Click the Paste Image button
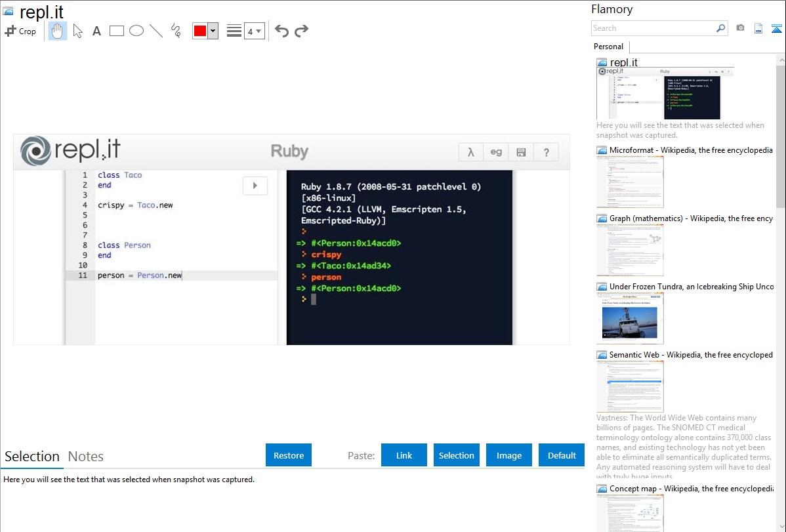The height and width of the screenshot is (532, 786). 509,455
